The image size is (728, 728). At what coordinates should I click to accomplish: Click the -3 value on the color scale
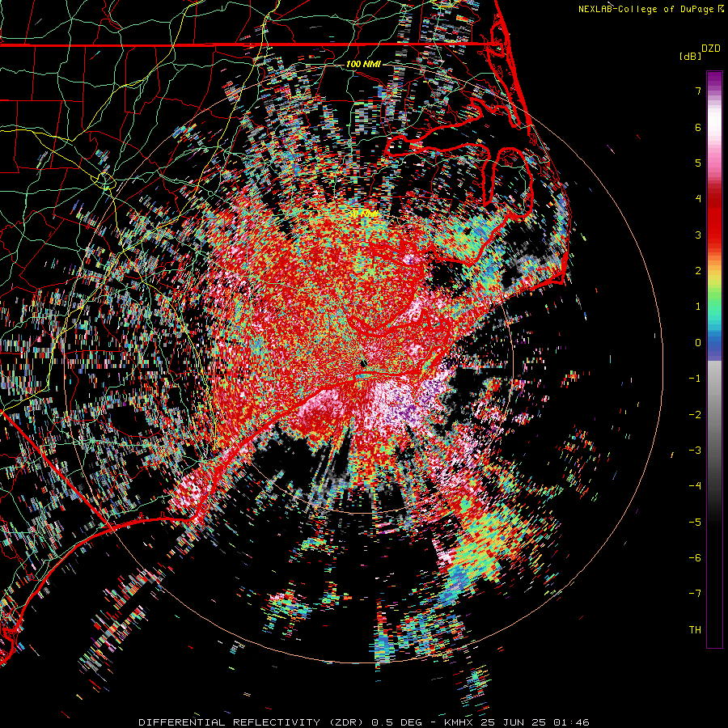(695, 451)
